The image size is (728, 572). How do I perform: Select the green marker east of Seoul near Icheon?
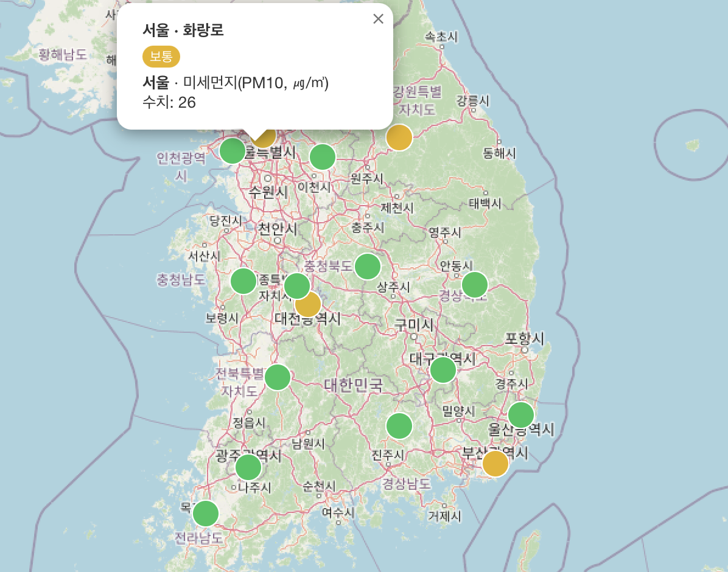coord(321,156)
